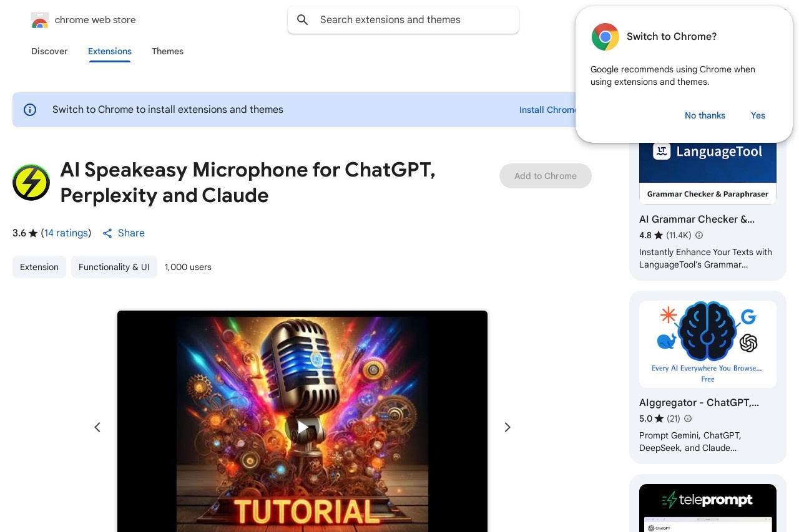Click the Chrome Web Store logo icon
Screen dimensions: 799x532
(x=39, y=20)
